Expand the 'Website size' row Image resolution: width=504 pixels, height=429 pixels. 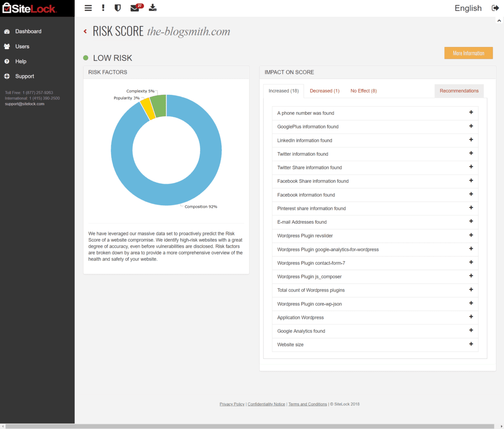375,345
